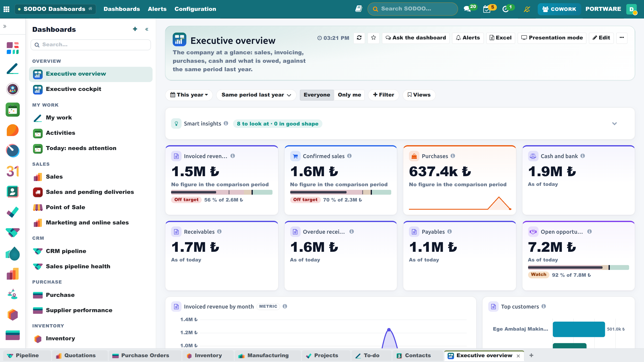Open the This year date dropdown
Viewport: 644px width, 362px height.
tap(189, 95)
